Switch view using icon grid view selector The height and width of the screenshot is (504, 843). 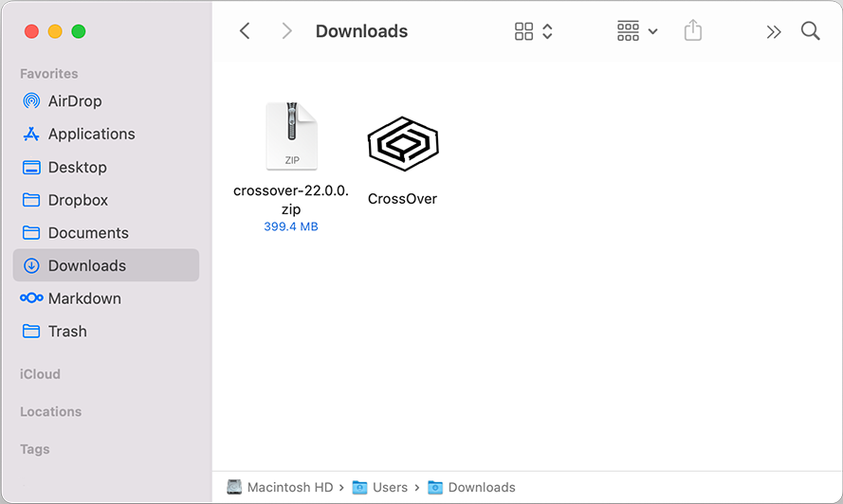click(x=533, y=31)
